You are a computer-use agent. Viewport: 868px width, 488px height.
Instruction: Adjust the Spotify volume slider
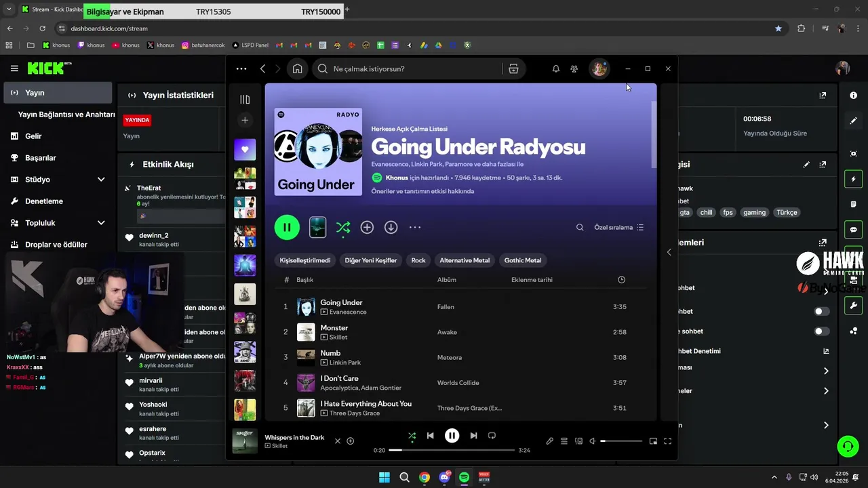pos(621,441)
